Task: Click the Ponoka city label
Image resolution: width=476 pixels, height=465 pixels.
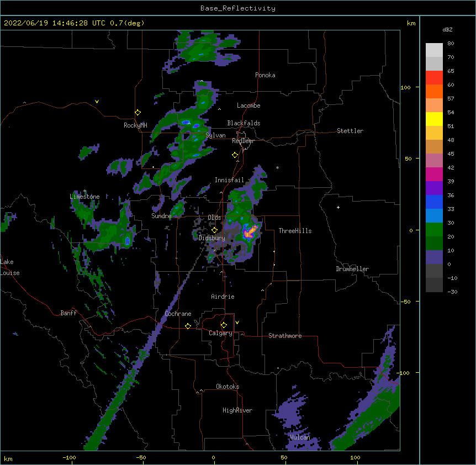Action: pos(265,75)
